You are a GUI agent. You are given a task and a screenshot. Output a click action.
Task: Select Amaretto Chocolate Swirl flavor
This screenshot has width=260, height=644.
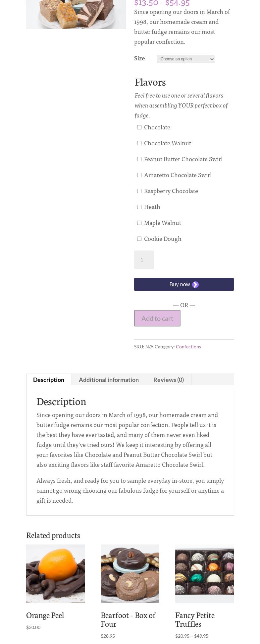point(139,175)
